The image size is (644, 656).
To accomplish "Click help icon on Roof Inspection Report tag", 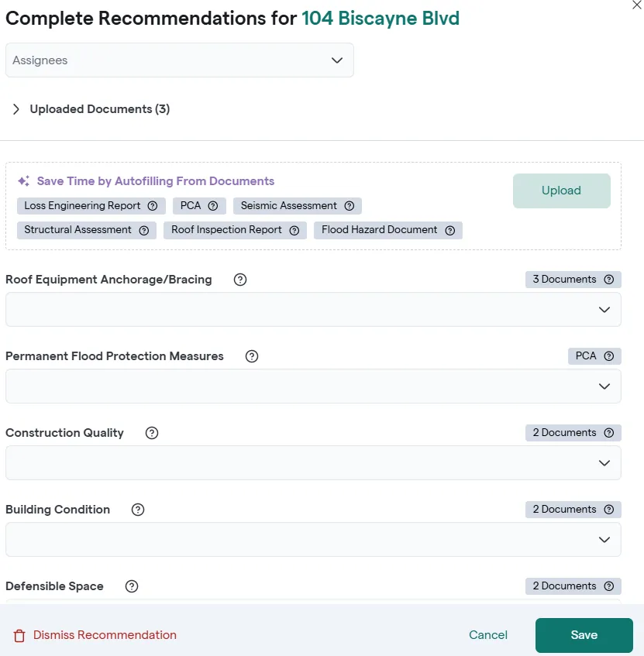I will point(294,230).
